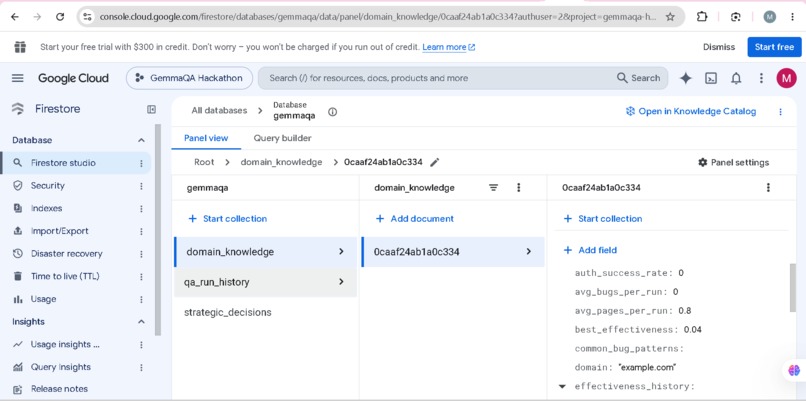
Task: Open the browser extensions puzzle icon
Action: 702,17
